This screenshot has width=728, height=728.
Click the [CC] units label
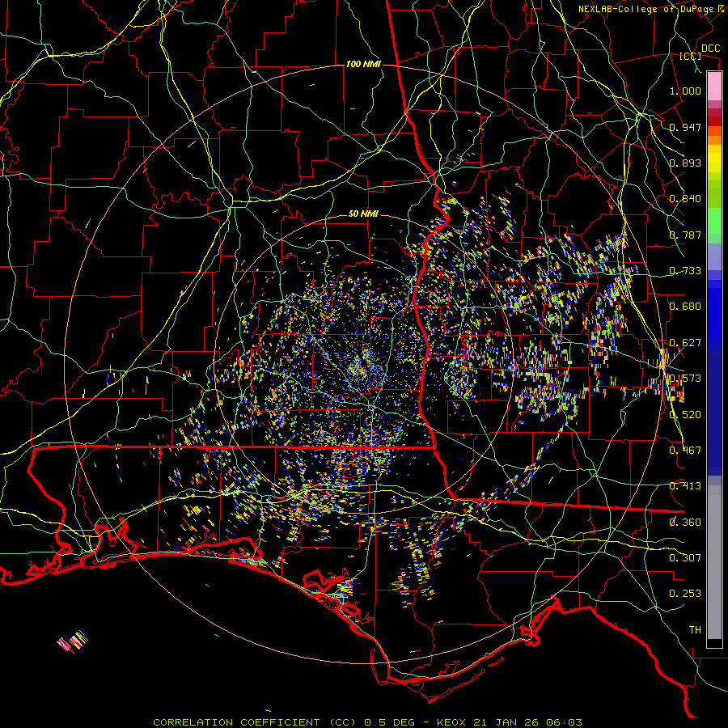tap(691, 56)
